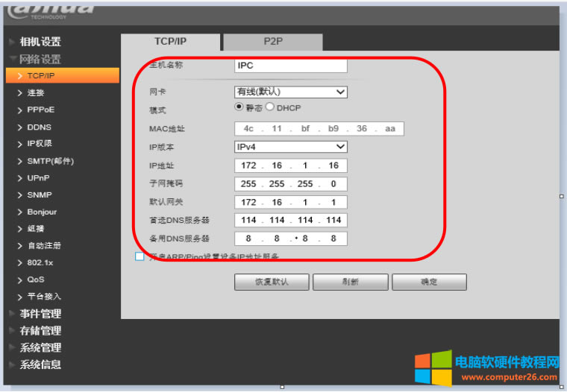Screen dimensions: 567x392
Task: Click the 主机名称 field containing IPC
Action: pos(291,66)
